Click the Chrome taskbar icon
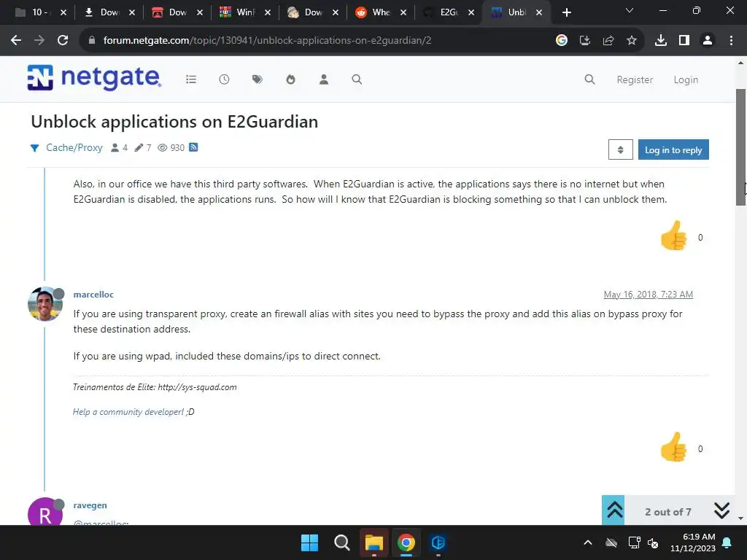 point(406,542)
